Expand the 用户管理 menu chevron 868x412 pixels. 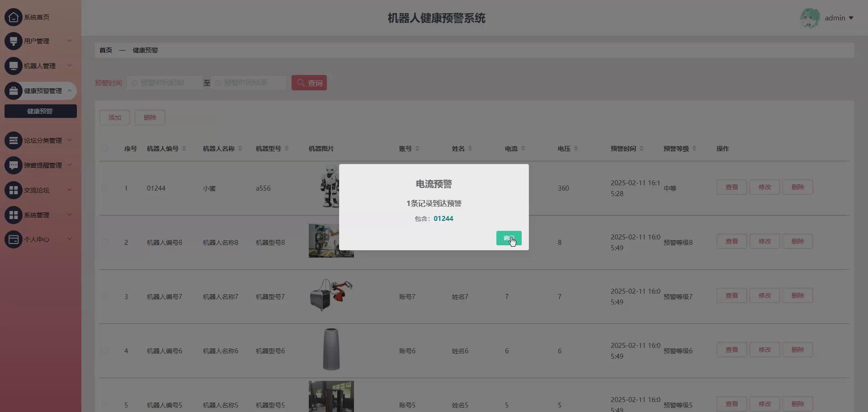point(70,41)
